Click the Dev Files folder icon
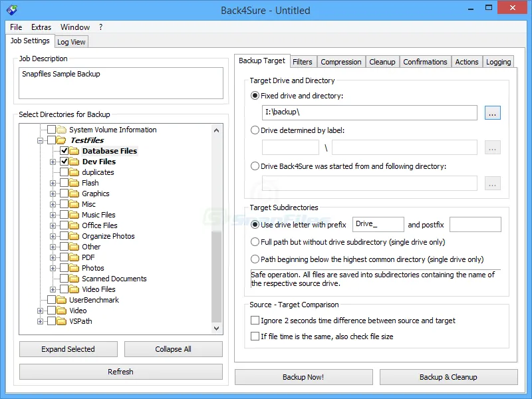This screenshot has width=532, height=399. click(x=74, y=162)
